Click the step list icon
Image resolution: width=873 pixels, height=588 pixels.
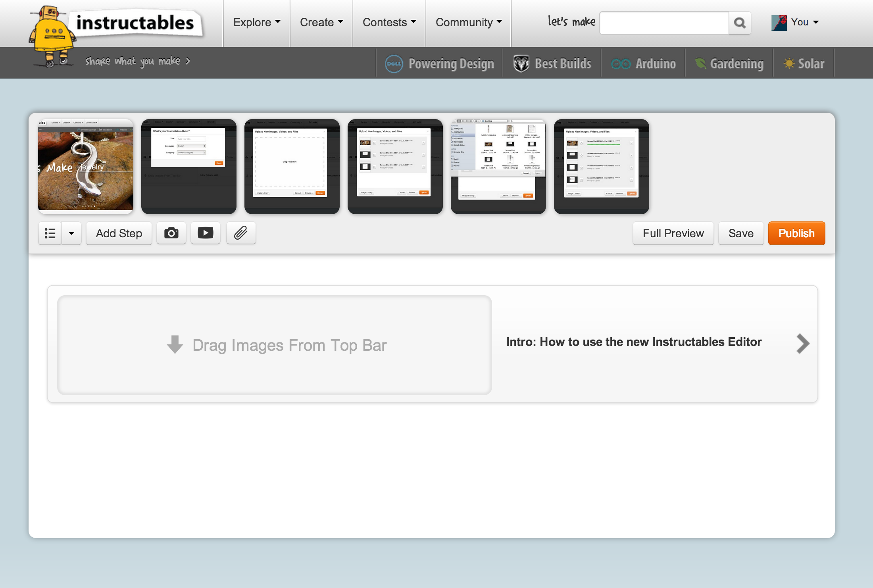[50, 233]
